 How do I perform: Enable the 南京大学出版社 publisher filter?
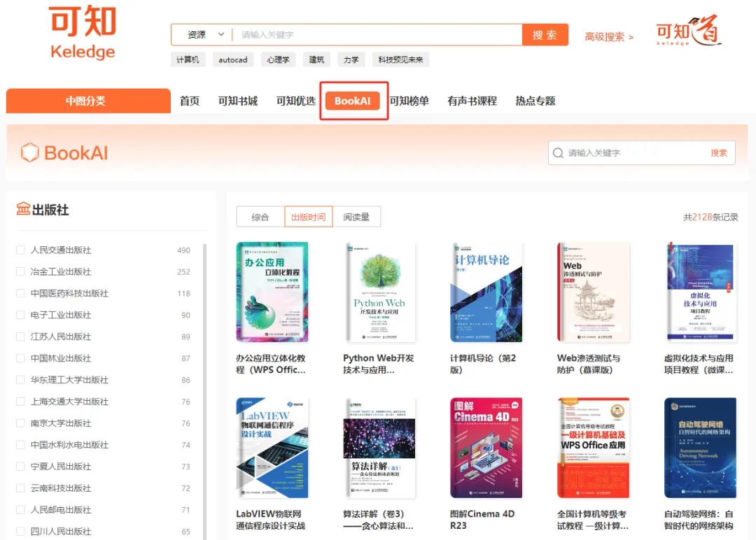tap(20, 424)
